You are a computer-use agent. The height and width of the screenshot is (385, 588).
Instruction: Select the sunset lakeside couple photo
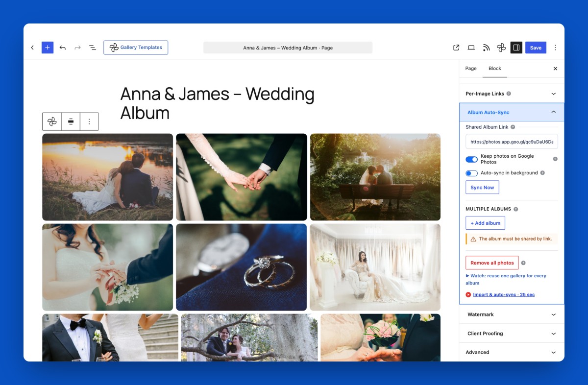[x=107, y=177]
